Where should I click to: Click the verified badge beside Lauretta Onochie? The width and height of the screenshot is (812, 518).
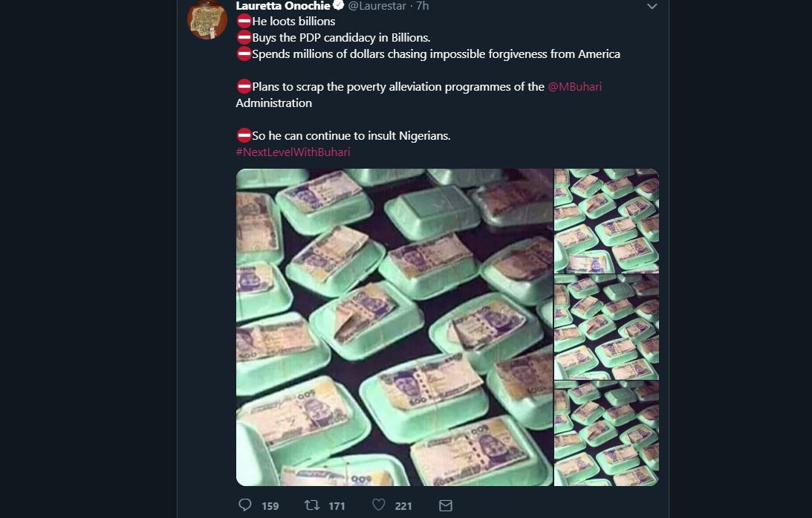coord(338,6)
